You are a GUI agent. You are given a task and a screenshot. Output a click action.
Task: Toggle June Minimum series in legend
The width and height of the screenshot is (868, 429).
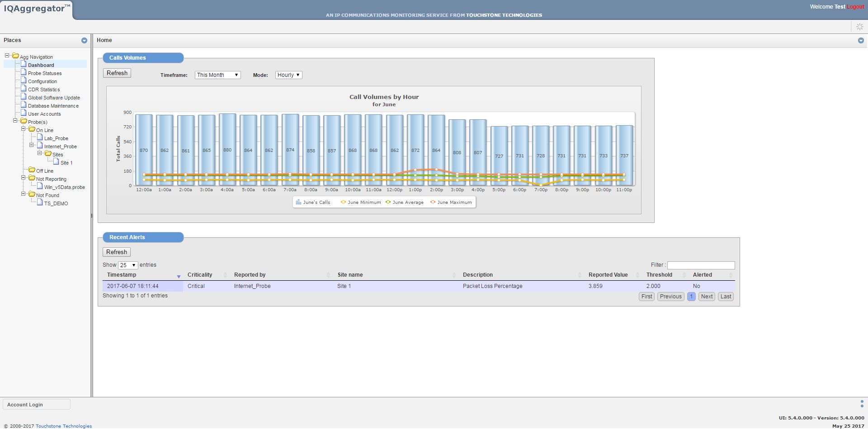click(x=361, y=203)
